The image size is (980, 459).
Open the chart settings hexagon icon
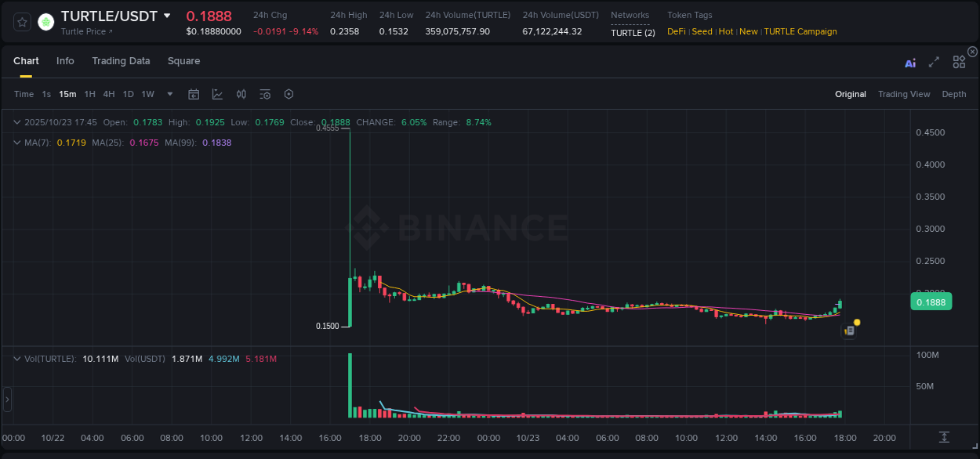pyautogui.click(x=289, y=94)
